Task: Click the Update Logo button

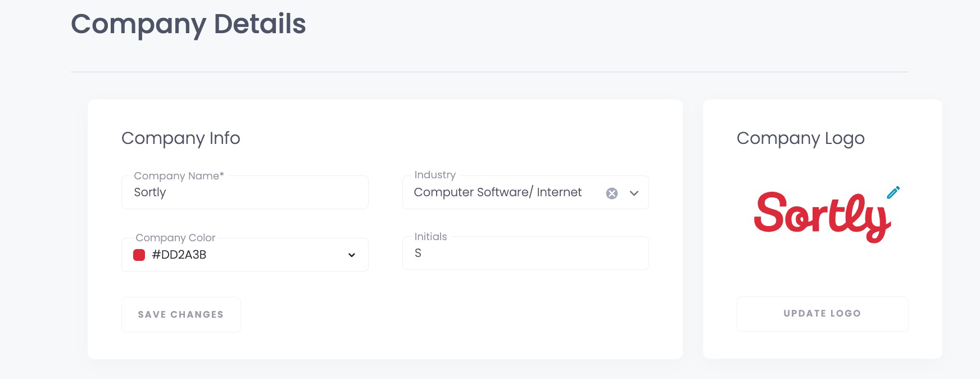Action: 822,314
